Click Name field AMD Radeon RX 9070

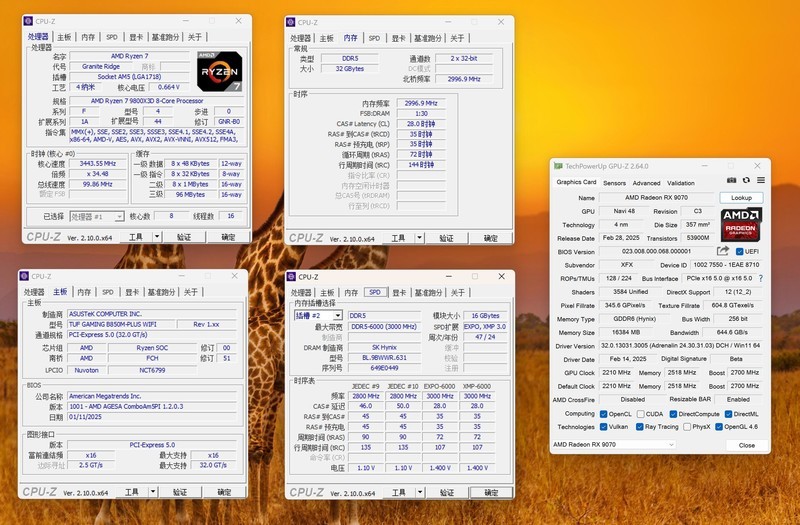(656, 197)
